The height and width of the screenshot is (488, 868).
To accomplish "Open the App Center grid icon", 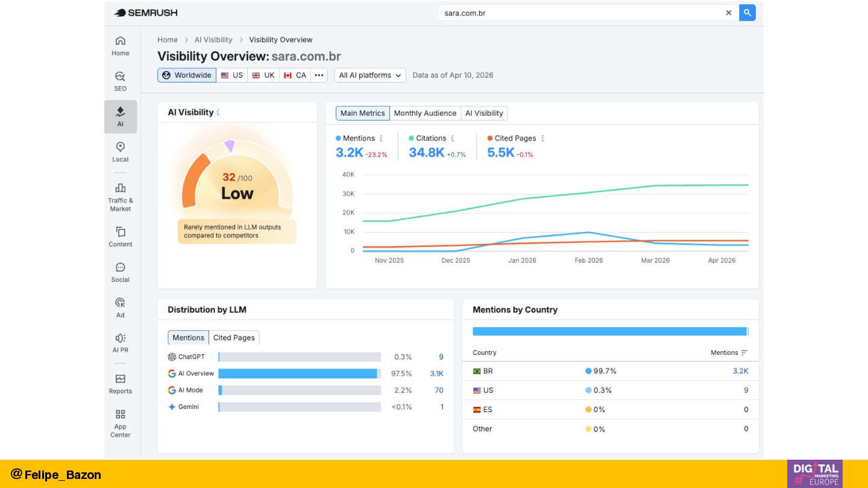I will click(x=120, y=423).
